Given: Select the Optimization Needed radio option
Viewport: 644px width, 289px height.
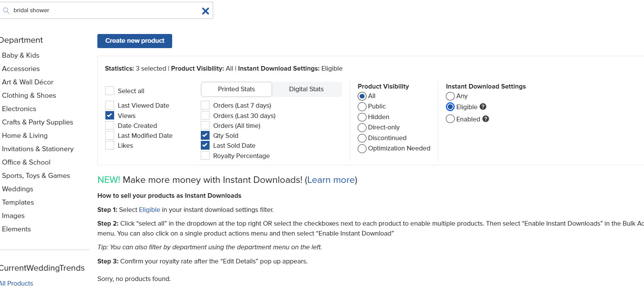Looking at the screenshot, I should pos(362,149).
